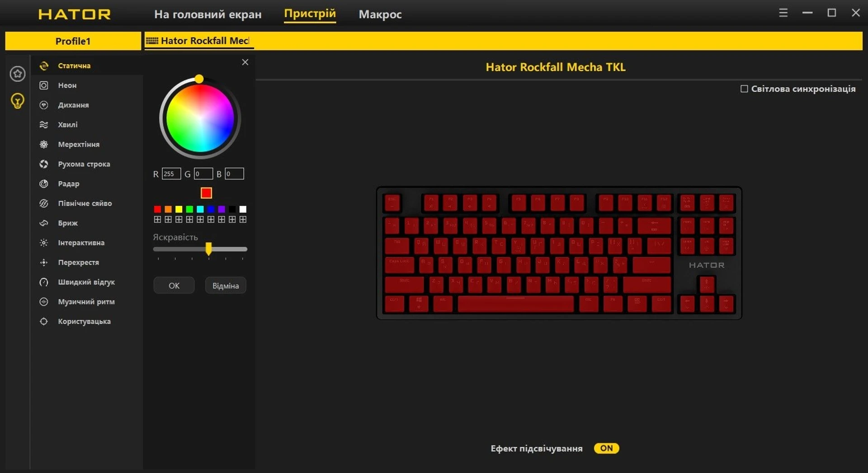Pick the orange preset color swatch
Viewport: 868px width, 473px height.
(168, 209)
